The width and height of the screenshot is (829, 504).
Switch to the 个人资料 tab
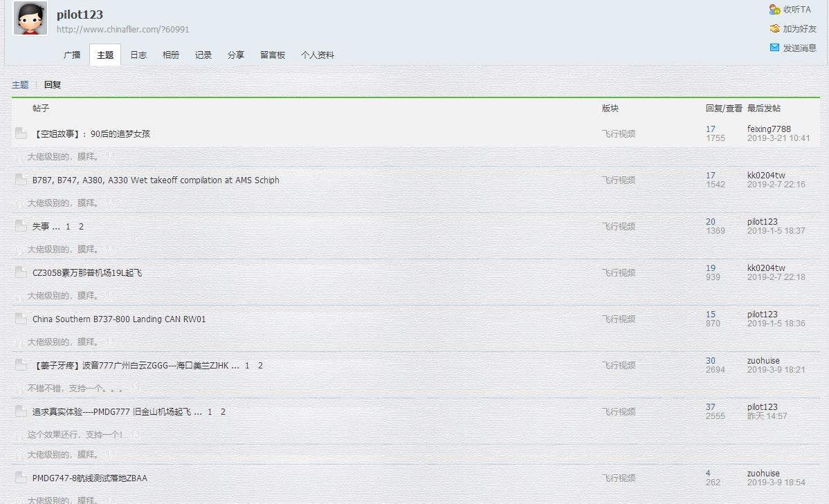[x=318, y=55]
